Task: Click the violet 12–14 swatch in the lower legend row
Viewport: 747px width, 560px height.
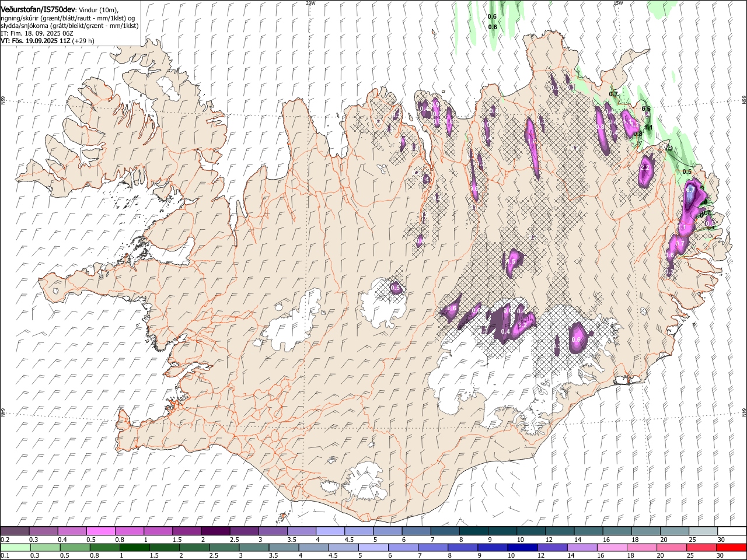Action: pos(552,547)
